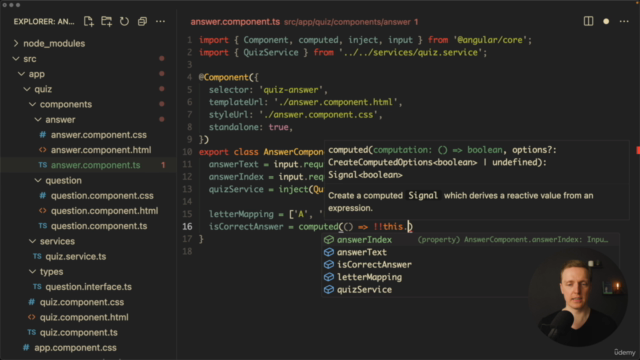The image size is (640, 360).
Task: Click the webcam video overlay
Action: coord(577,298)
